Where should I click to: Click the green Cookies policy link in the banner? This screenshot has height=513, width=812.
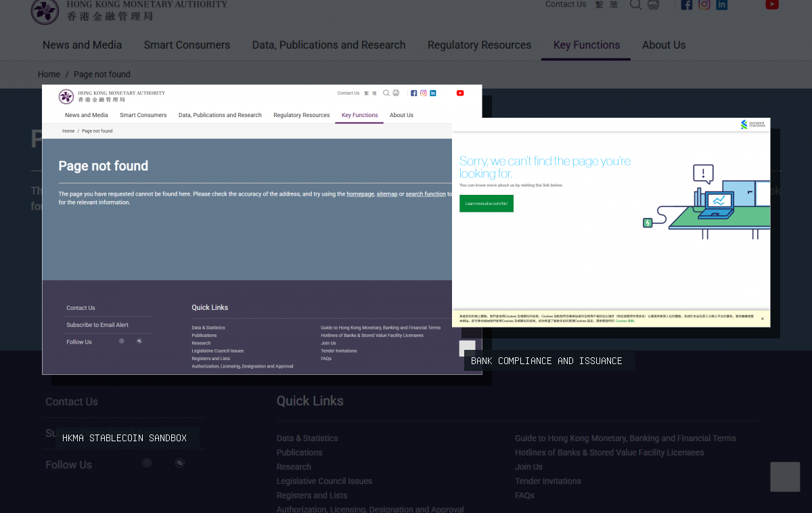(625, 321)
